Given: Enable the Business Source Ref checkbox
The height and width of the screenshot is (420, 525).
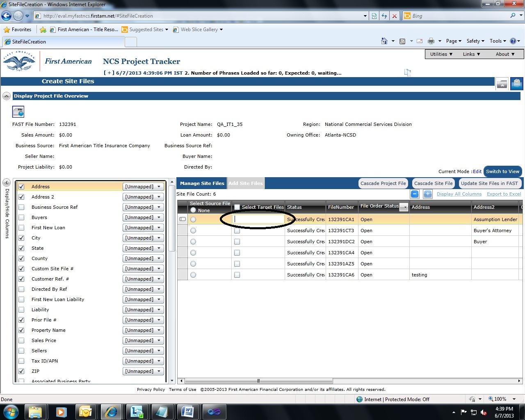Looking at the screenshot, I should pyautogui.click(x=21, y=207).
